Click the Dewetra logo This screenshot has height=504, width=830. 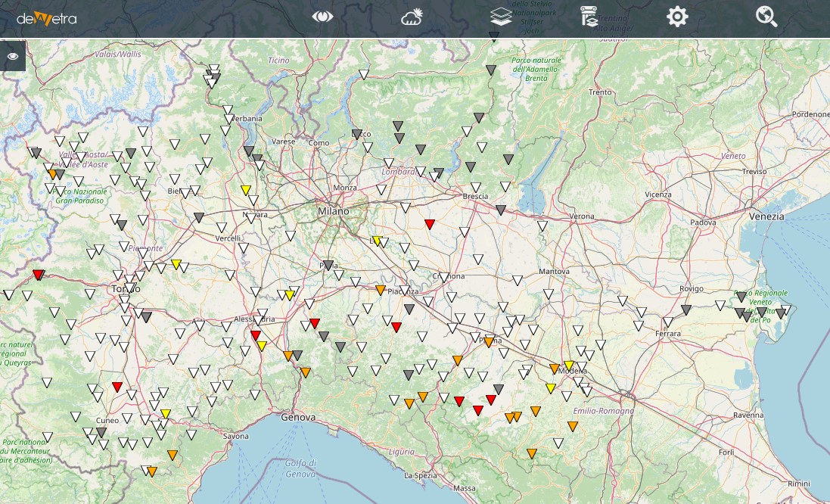[x=47, y=18]
